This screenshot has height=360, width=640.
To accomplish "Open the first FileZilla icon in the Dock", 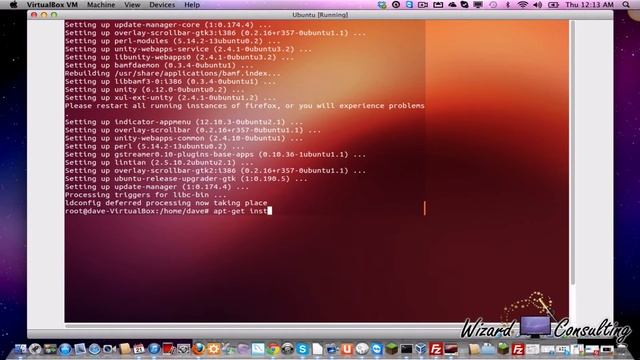I will (x=436, y=348).
